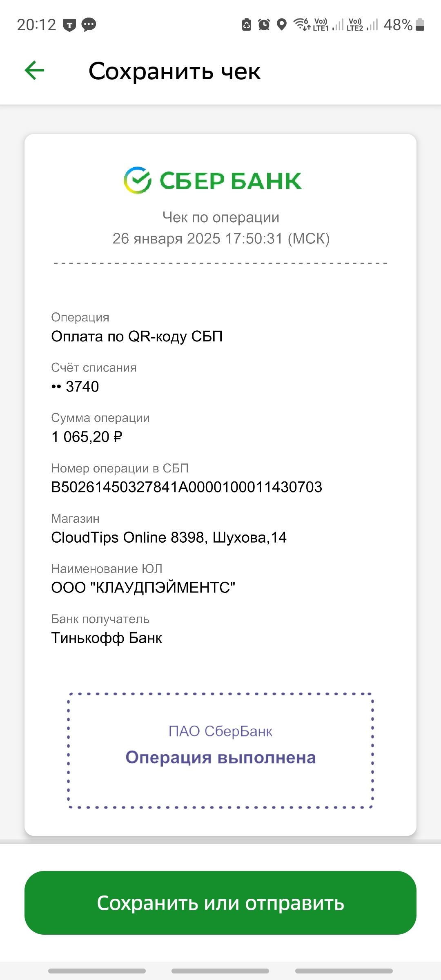Image resolution: width=441 pixels, height=980 pixels.
Task: Tap the 1 065,20 ₽ amount
Action: click(87, 437)
